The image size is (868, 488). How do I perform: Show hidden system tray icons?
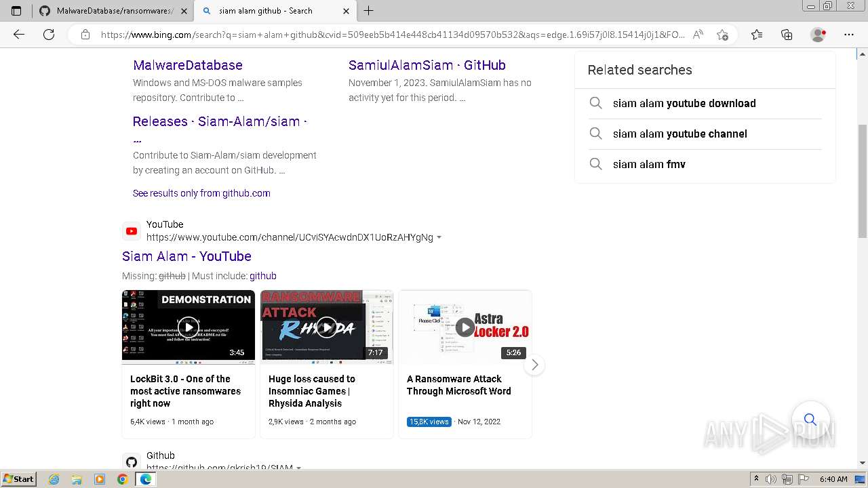(756, 479)
